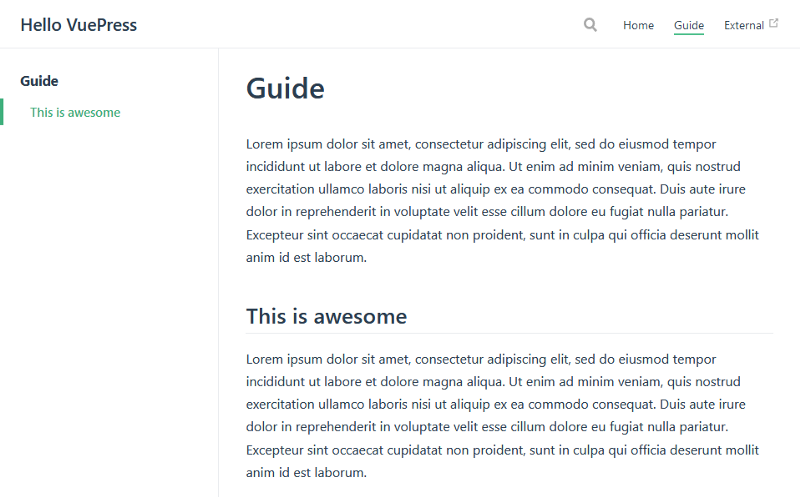
Task: Click the external-link icon beside External
Action: coord(773,24)
